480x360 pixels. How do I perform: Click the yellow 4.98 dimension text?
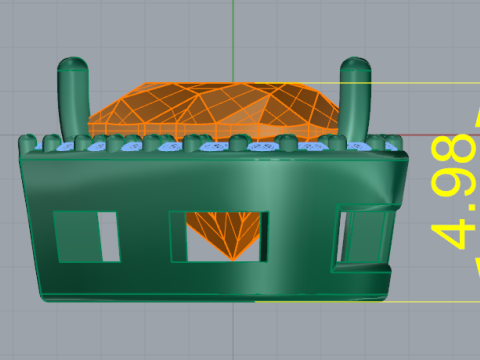[x=455, y=191]
